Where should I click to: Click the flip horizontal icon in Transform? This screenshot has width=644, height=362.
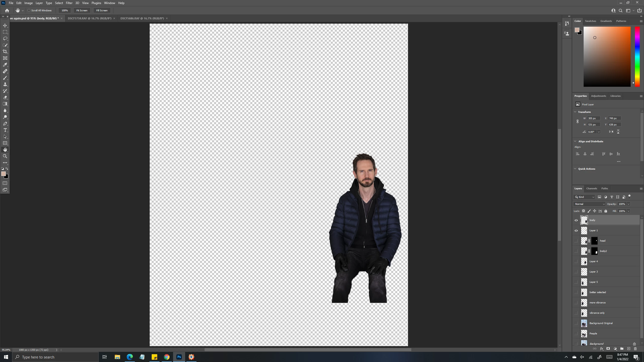611,132
